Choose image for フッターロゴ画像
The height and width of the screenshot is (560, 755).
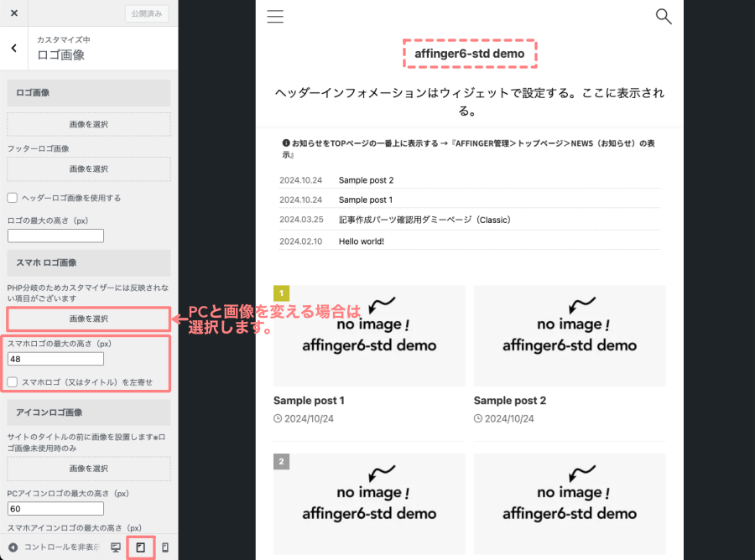[x=89, y=169]
